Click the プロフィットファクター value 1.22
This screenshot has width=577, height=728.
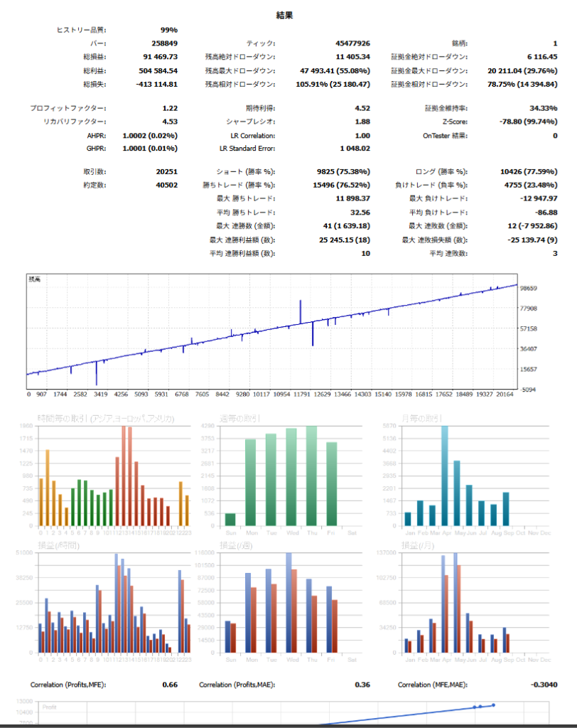pos(168,108)
